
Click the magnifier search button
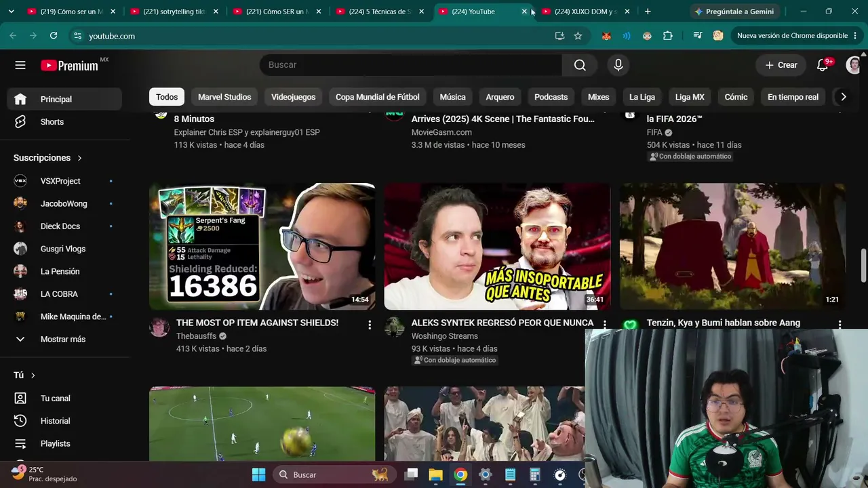[580, 65]
